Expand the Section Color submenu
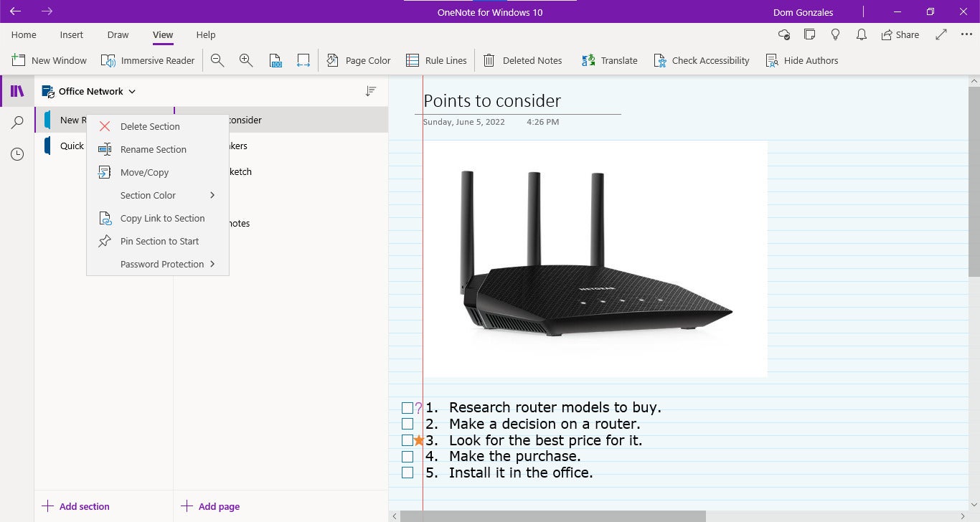 (158, 195)
